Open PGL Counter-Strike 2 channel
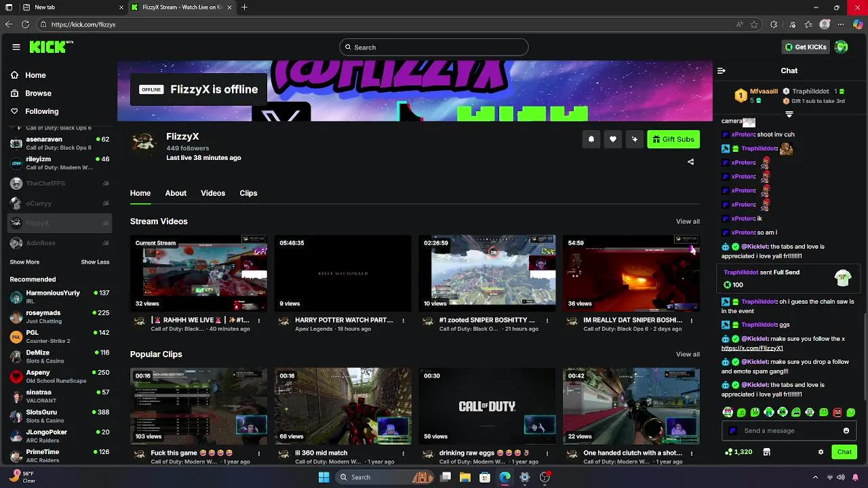 click(59, 337)
